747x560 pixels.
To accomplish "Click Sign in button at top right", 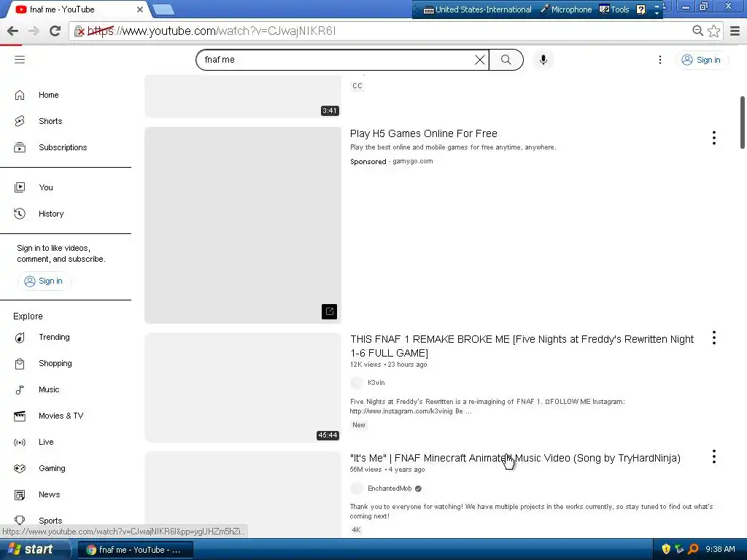I will click(701, 60).
